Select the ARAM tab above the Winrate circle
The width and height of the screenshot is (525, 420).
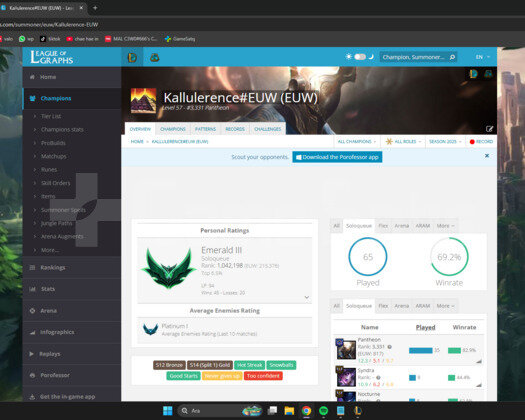click(x=423, y=226)
